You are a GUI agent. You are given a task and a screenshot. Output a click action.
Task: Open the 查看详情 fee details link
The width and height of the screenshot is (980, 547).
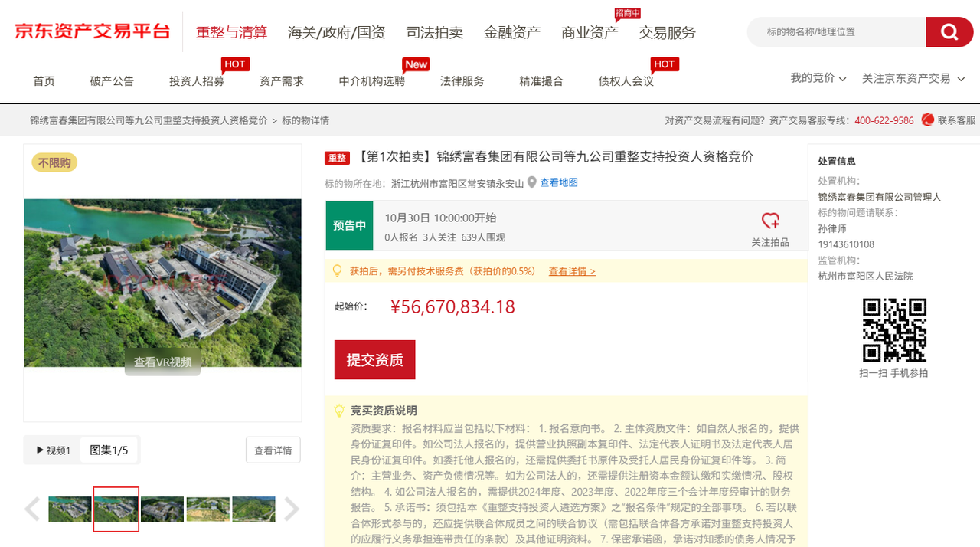coord(571,271)
